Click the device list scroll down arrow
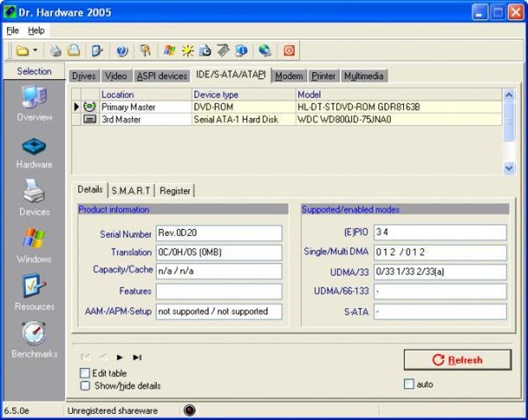Image resolution: width=528 pixels, height=420 pixels. [x=509, y=168]
